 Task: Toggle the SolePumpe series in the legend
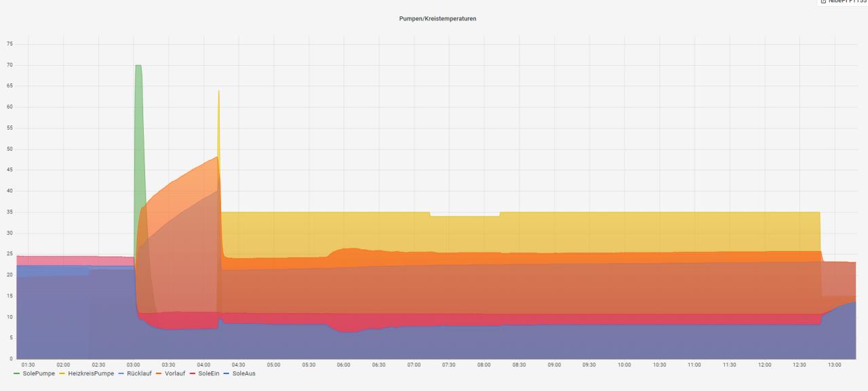pyautogui.click(x=39, y=373)
